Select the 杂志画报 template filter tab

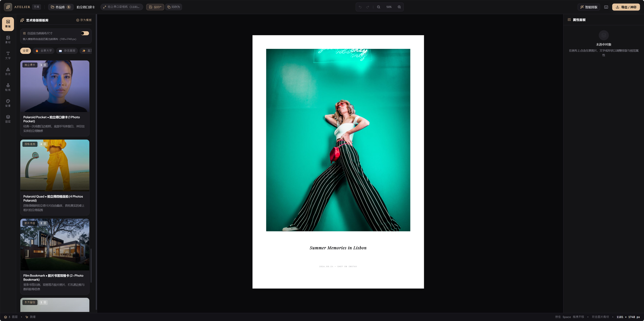pos(67,51)
